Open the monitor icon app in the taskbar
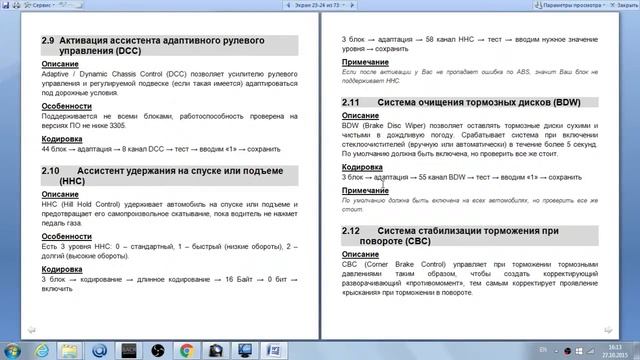Image resolution: width=640 pixels, height=360 pixels. pyautogui.click(x=245, y=351)
